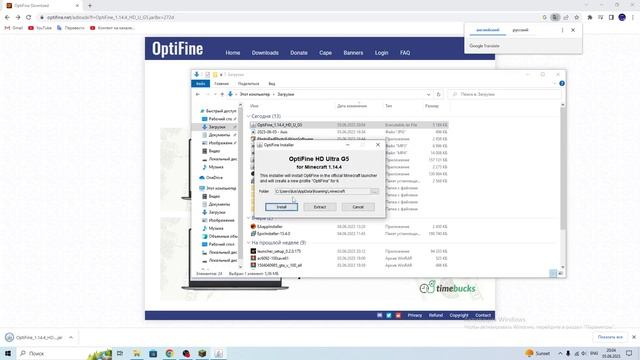
Task: Open Copyright link in OptiFine footer
Action: [459, 316]
